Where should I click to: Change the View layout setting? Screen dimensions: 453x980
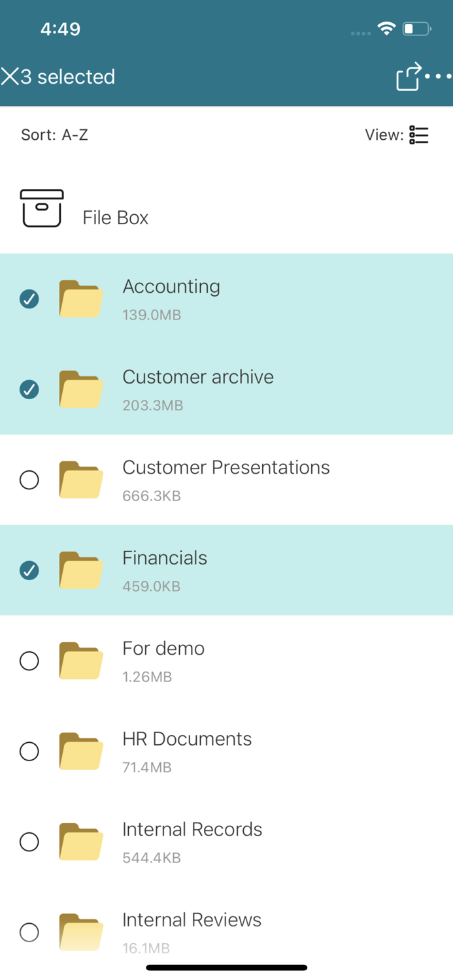(x=418, y=135)
